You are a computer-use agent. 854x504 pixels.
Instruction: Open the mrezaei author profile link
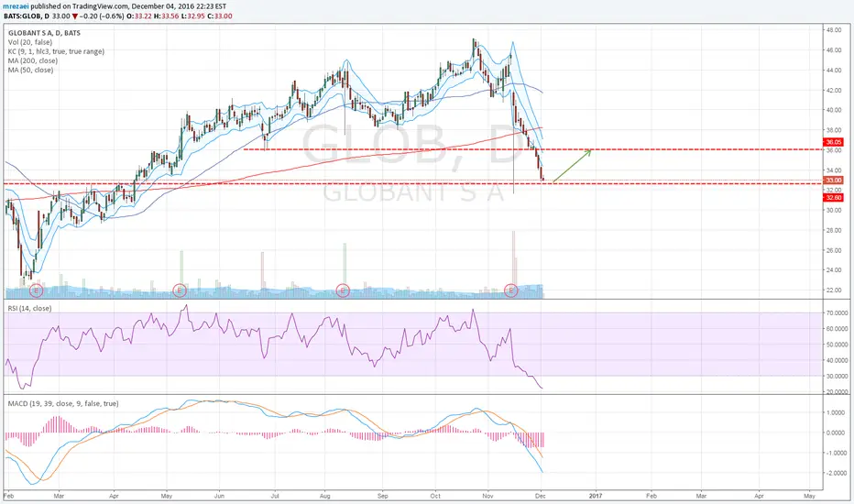(x=16, y=6)
